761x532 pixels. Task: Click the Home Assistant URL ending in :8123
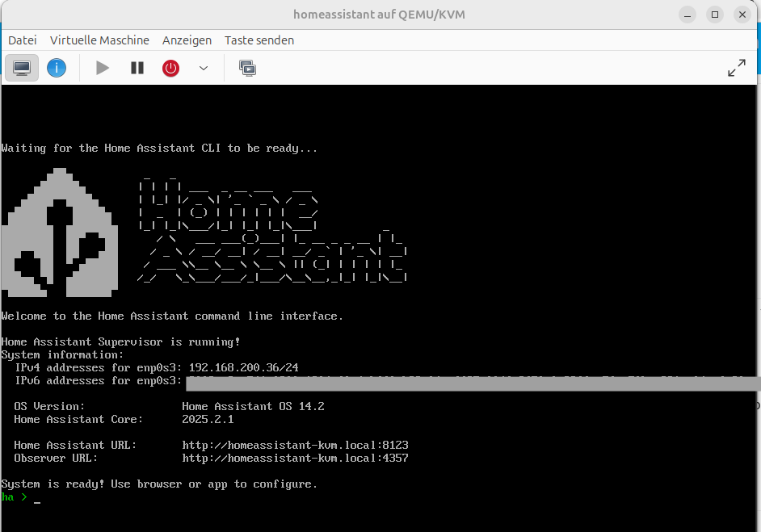pos(295,445)
